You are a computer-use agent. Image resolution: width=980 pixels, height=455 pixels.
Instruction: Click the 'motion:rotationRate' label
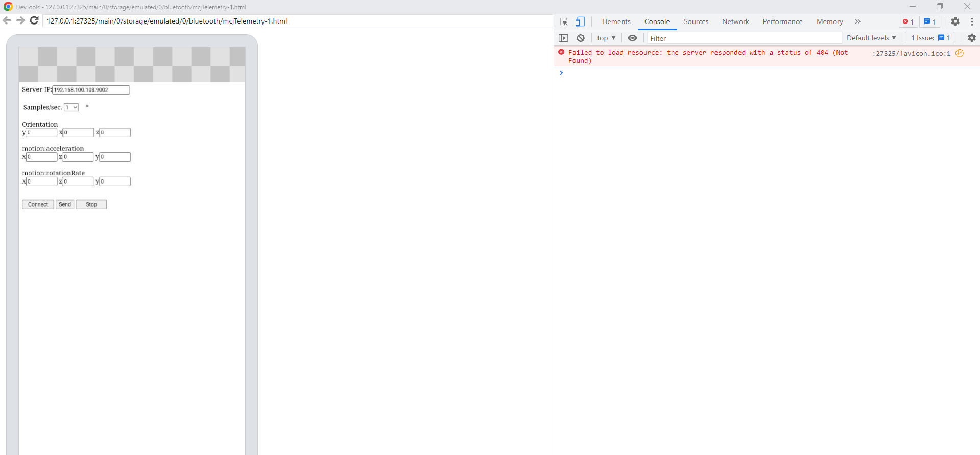pos(53,173)
